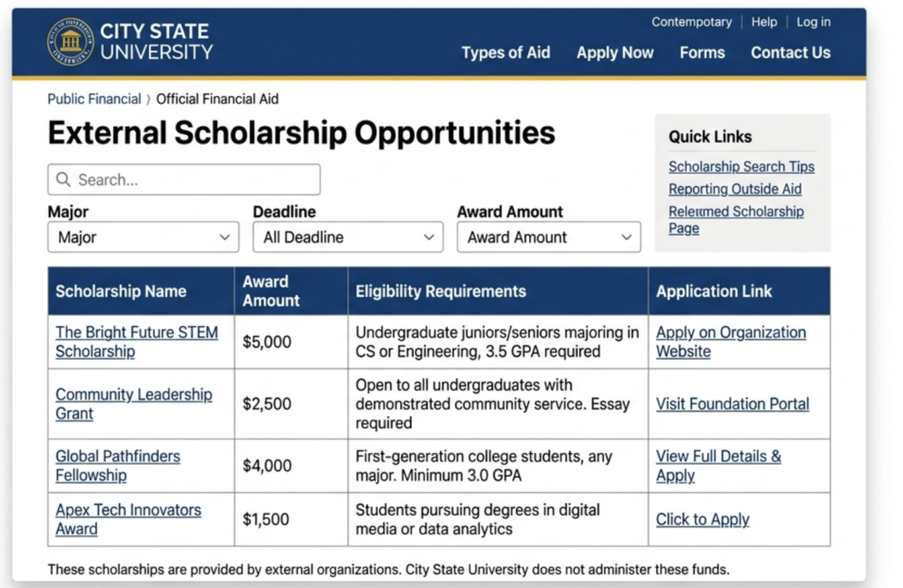Open the Major dropdown

144,237
